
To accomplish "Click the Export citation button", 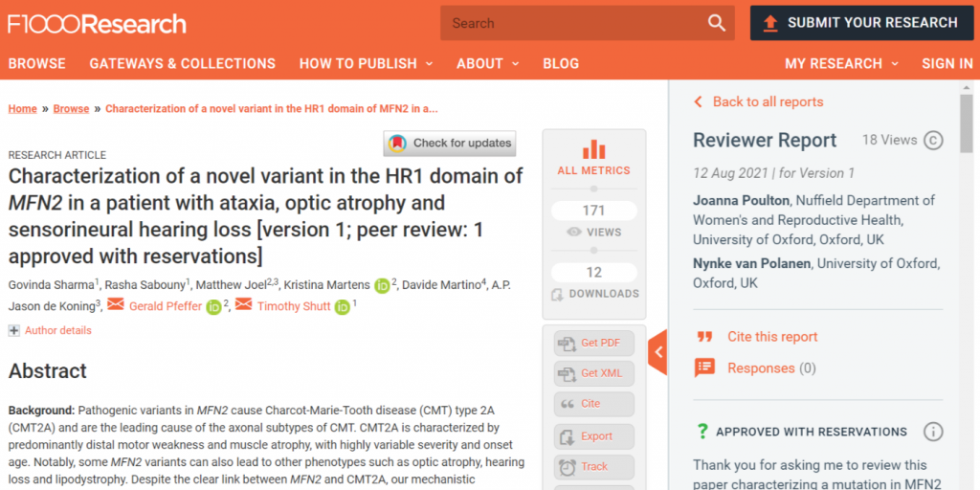I will [x=593, y=436].
